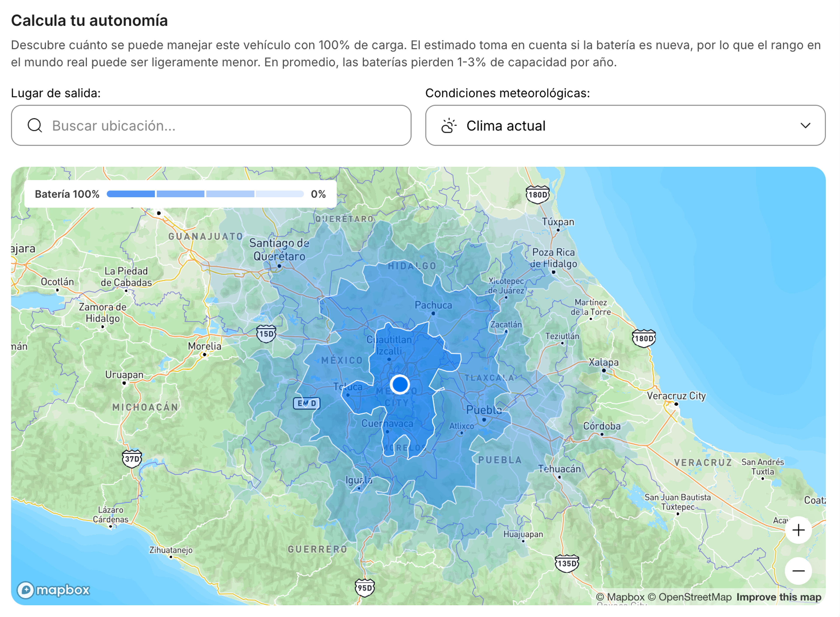Zoom in with the plus button
The height and width of the screenshot is (617, 840).
tap(798, 530)
